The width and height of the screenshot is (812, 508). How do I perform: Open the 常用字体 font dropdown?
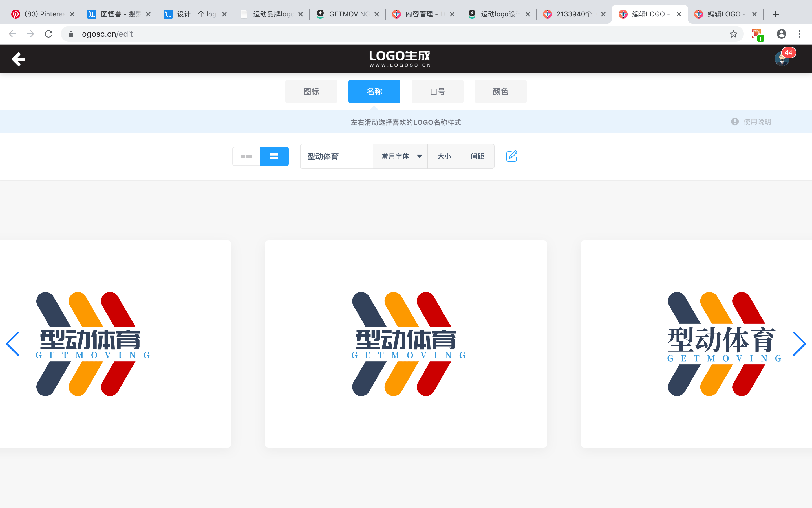tap(400, 156)
